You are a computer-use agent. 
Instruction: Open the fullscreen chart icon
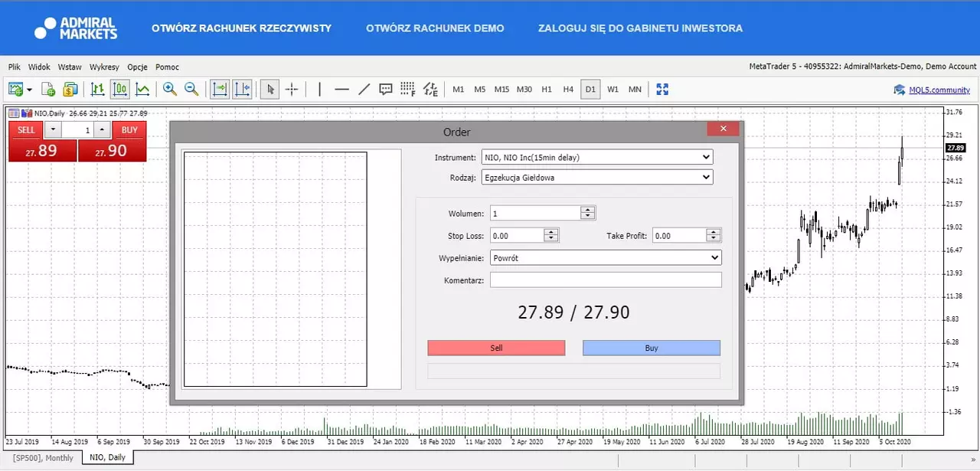click(x=662, y=90)
